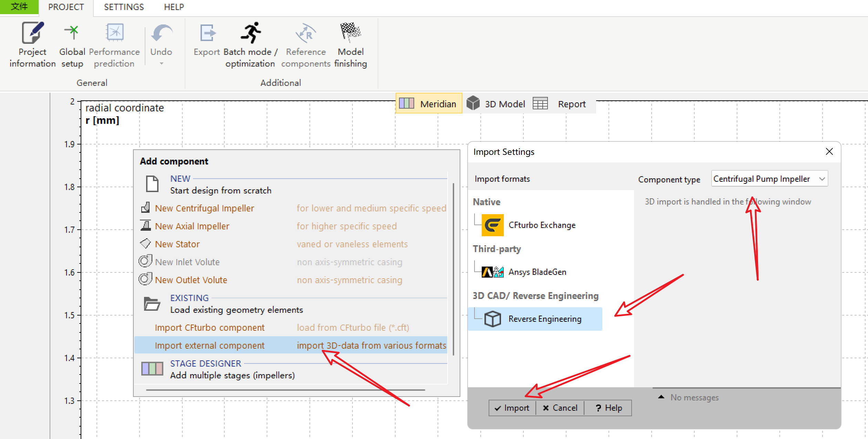The image size is (868, 439).
Task: Click New Outlet Volute icon
Action: pyautogui.click(x=145, y=279)
